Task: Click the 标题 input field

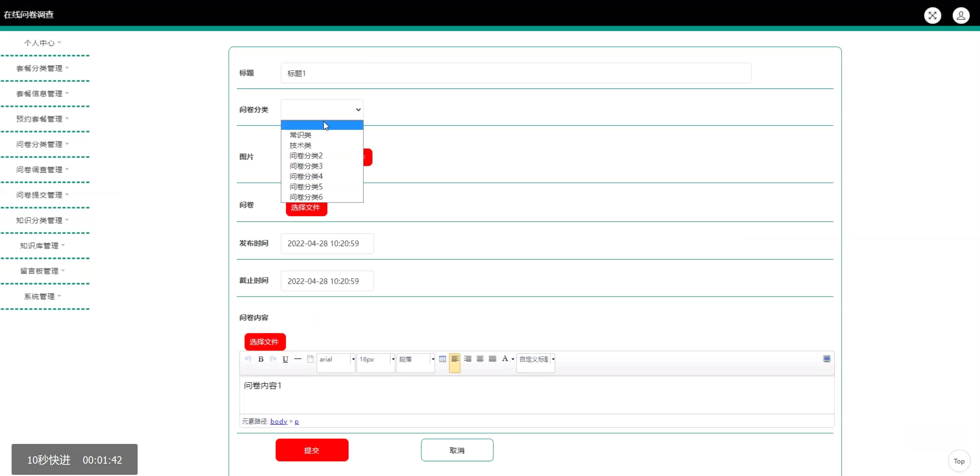Action: coord(516,73)
